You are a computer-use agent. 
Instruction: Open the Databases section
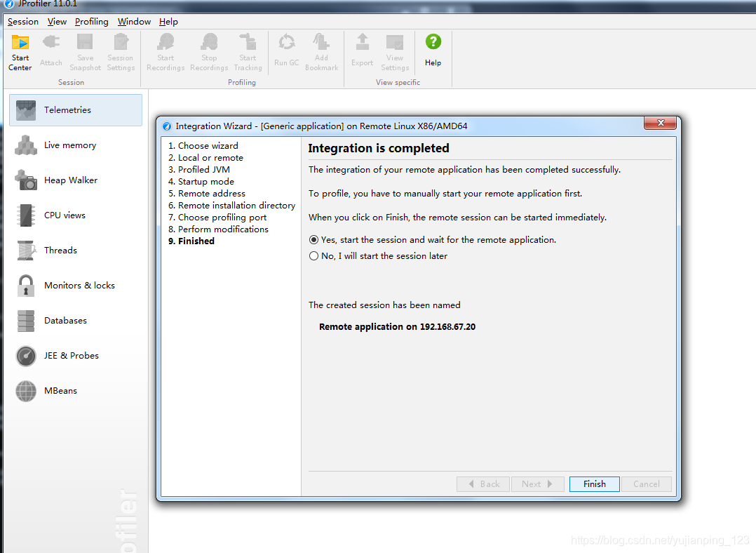(x=76, y=321)
